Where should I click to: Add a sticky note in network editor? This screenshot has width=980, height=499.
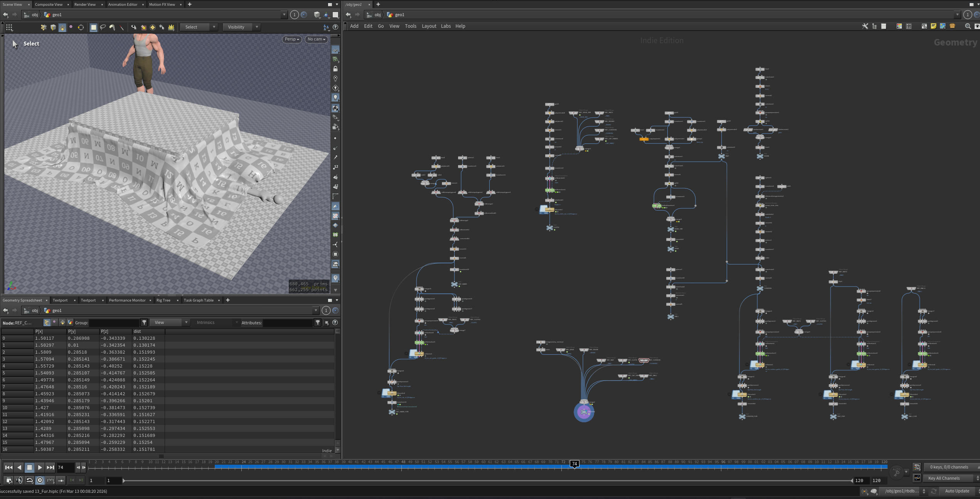click(x=933, y=26)
